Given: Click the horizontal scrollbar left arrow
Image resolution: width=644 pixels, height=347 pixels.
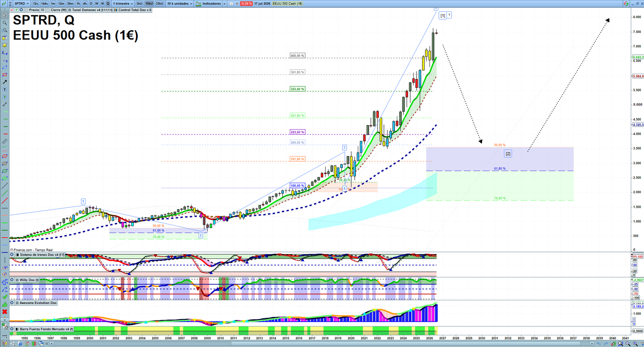Looking at the screenshot, I should pos(52,344).
